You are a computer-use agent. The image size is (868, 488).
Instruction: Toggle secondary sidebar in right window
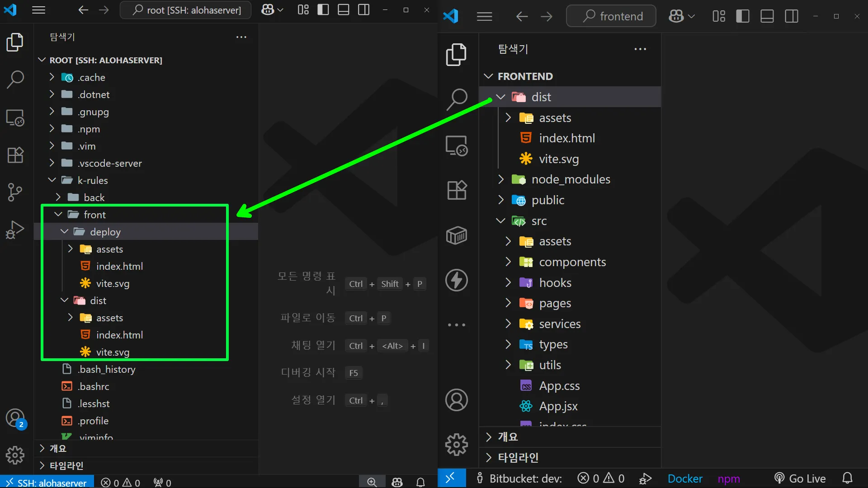(792, 17)
